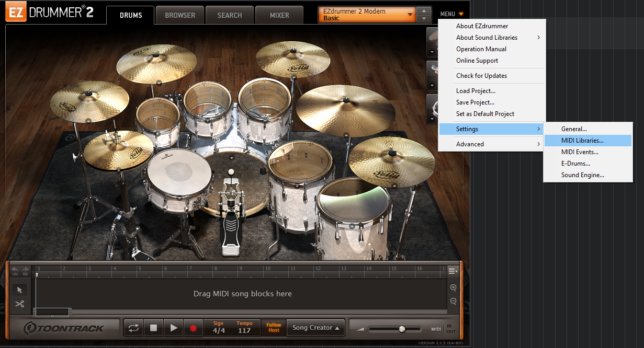The image size is (644, 348).
Task: Switch to the DRUMS tab
Action: (x=131, y=15)
